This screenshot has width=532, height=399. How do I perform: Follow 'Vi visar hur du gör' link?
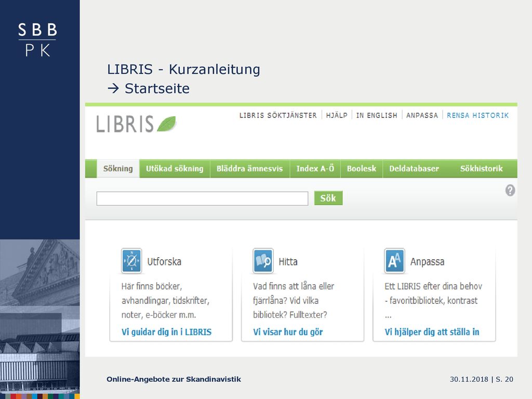tap(288, 332)
